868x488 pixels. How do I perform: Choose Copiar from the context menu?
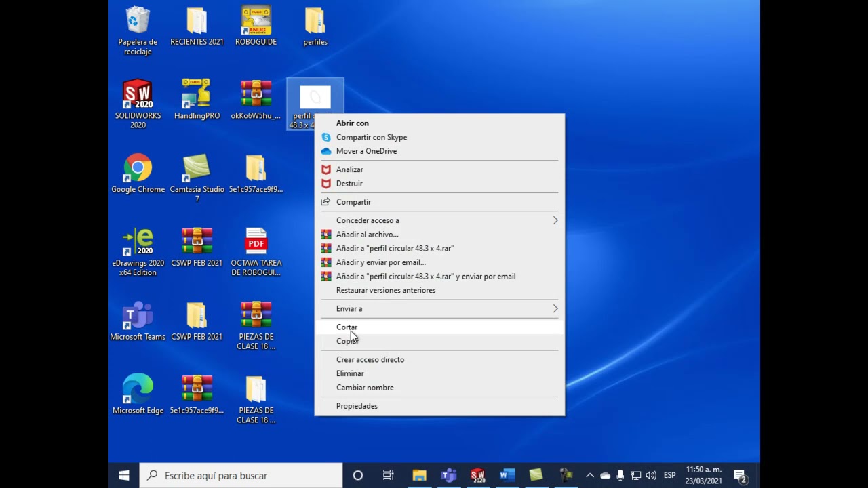point(439,341)
